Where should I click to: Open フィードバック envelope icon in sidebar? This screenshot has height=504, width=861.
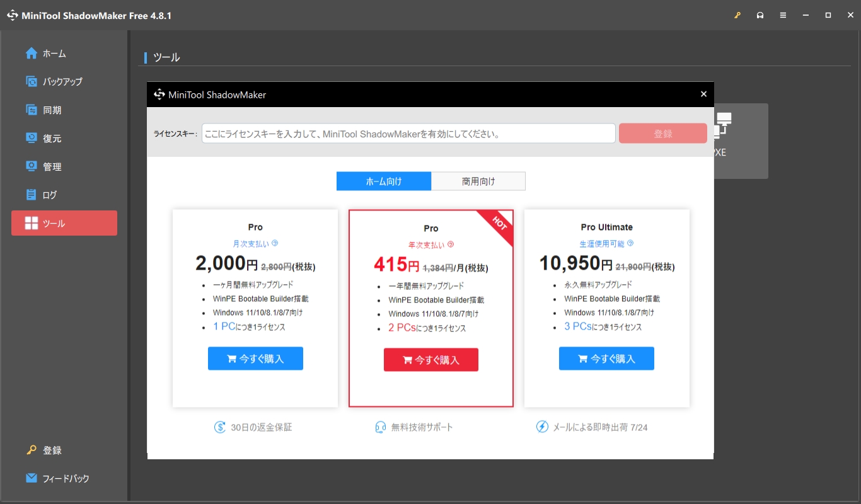[32, 478]
